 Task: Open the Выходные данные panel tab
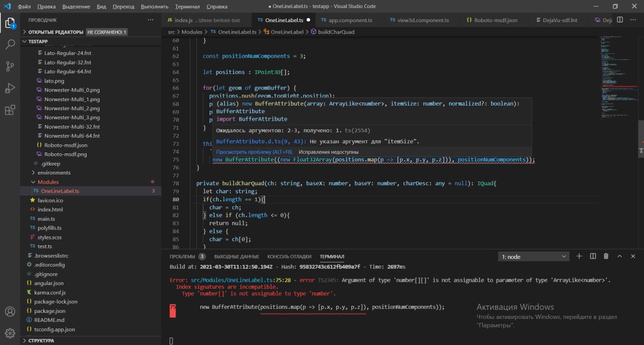(x=236, y=256)
